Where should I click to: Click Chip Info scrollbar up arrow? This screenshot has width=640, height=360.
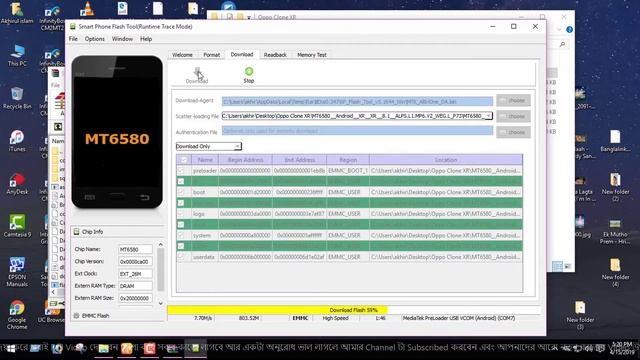point(160,244)
